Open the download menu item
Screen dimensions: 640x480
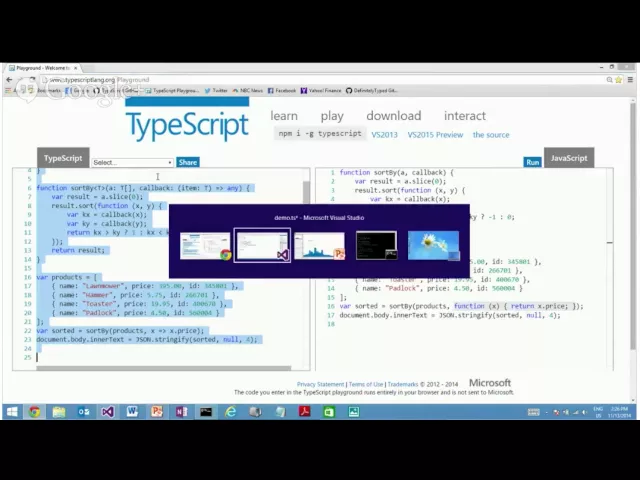(x=393, y=116)
